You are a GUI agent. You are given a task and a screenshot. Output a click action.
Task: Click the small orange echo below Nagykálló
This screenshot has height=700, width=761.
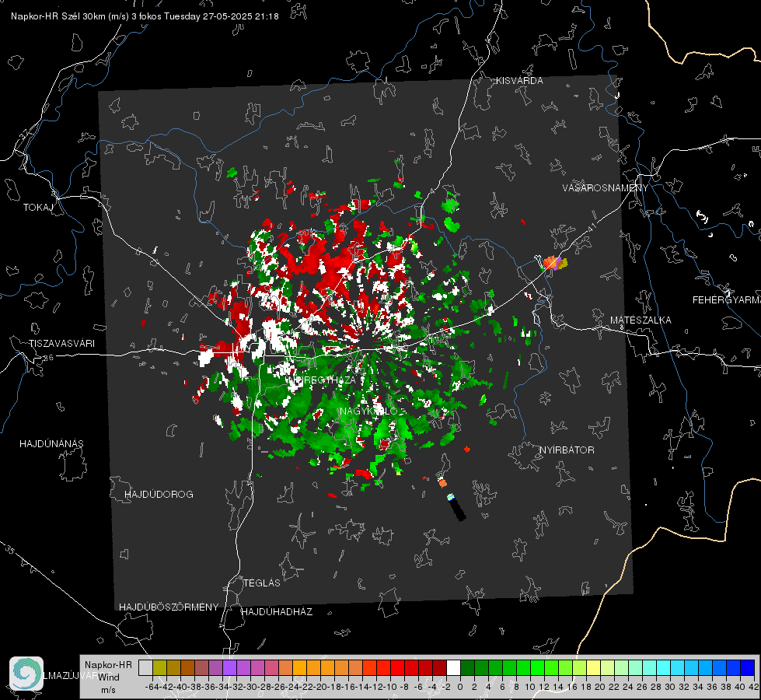pyautogui.click(x=442, y=483)
